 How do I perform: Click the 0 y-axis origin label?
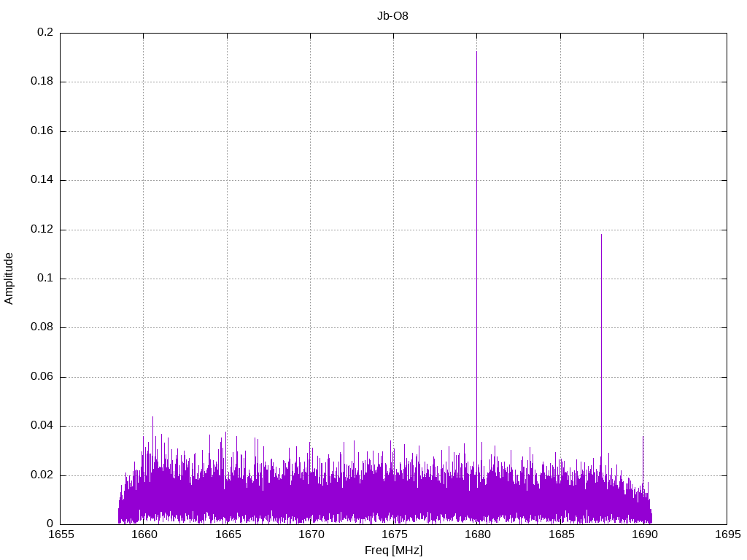tap(50, 524)
